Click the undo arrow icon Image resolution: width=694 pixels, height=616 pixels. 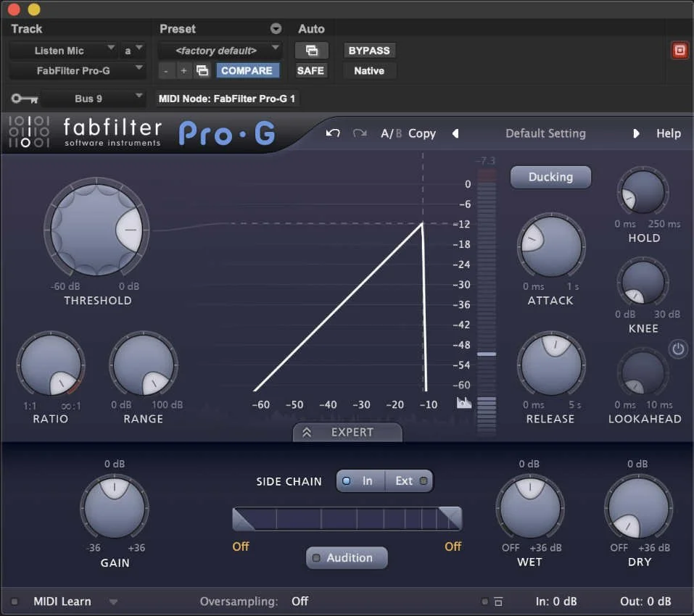coord(333,133)
